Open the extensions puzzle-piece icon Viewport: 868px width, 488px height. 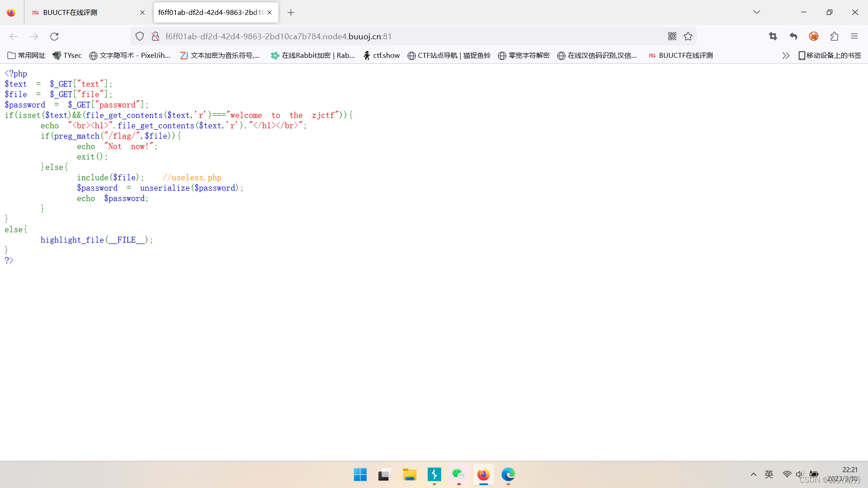pyautogui.click(x=834, y=36)
